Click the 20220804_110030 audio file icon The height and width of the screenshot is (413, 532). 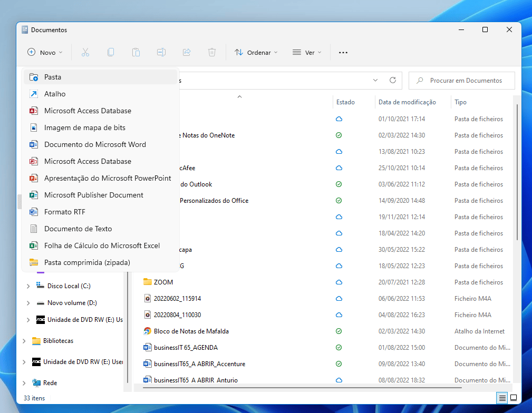pos(147,314)
